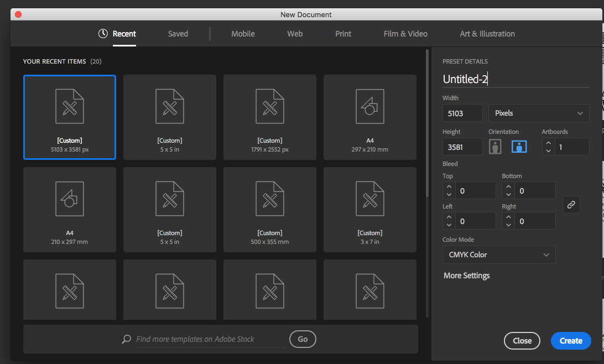Image resolution: width=604 pixels, height=364 pixels.
Task: Open the Custom 500 x 355 mm preset
Action: 269,210
